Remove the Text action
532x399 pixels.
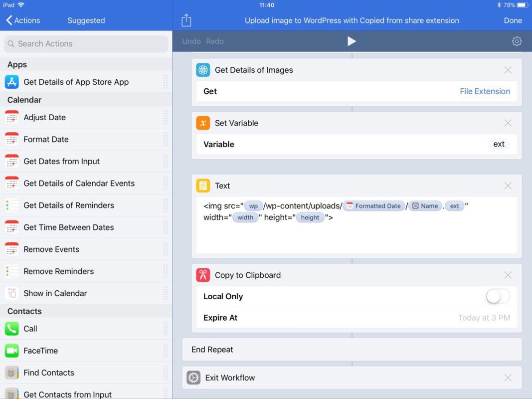coord(508,186)
